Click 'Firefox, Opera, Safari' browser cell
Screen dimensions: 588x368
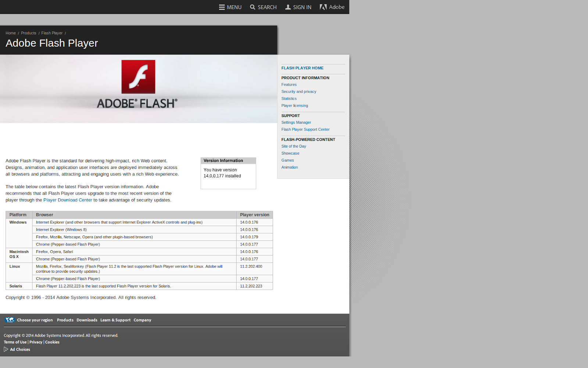[x=135, y=252]
